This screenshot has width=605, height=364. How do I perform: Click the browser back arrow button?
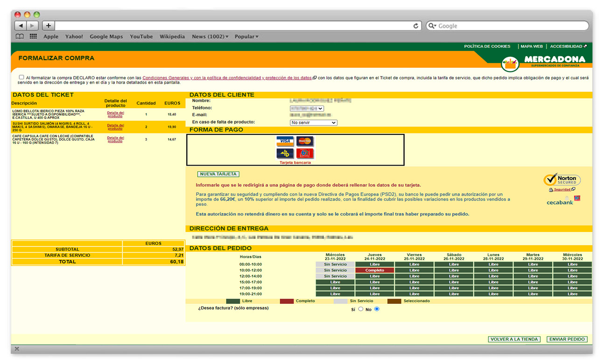point(21,26)
